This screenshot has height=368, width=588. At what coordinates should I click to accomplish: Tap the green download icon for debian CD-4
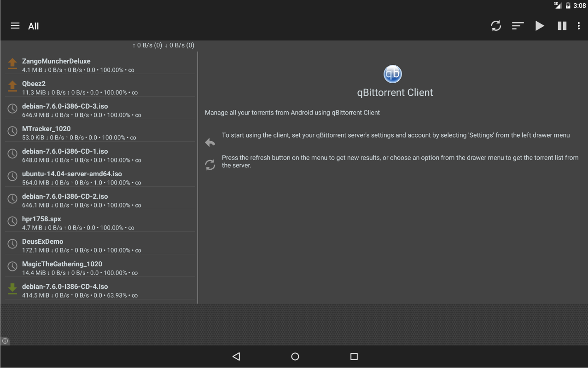coord(12,289)
